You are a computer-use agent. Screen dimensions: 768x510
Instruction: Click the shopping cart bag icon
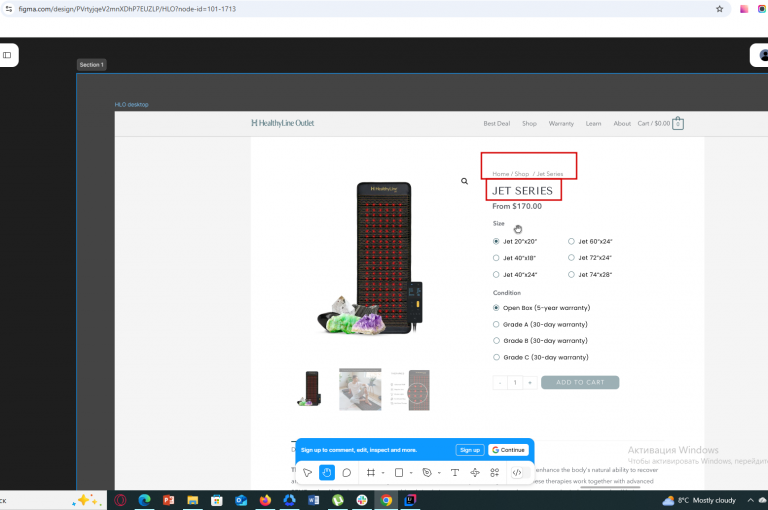[x=678, y=123]
